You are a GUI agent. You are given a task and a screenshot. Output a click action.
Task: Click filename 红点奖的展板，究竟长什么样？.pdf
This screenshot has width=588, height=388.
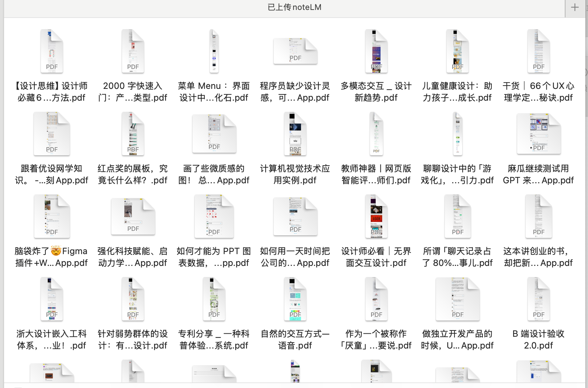pos(133,174)
